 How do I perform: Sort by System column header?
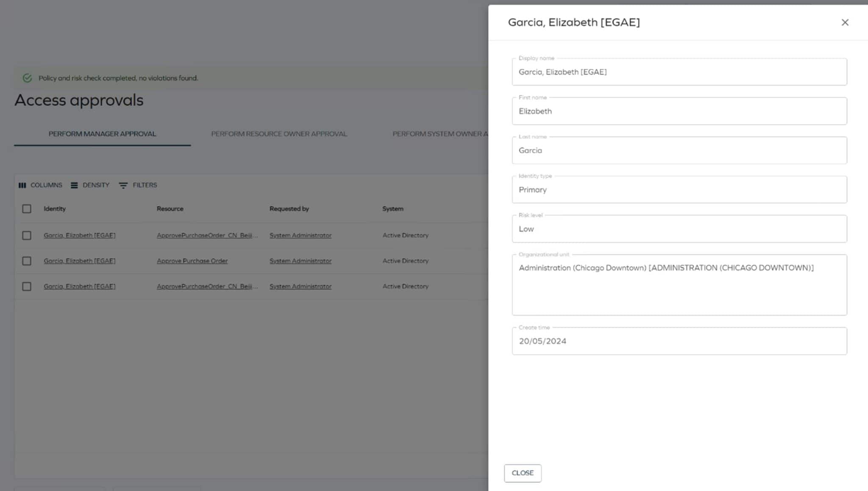pos(393,209)
